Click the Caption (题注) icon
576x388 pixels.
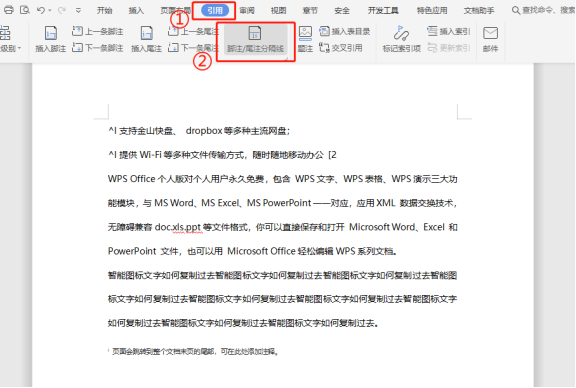click(x=305, y=33)
